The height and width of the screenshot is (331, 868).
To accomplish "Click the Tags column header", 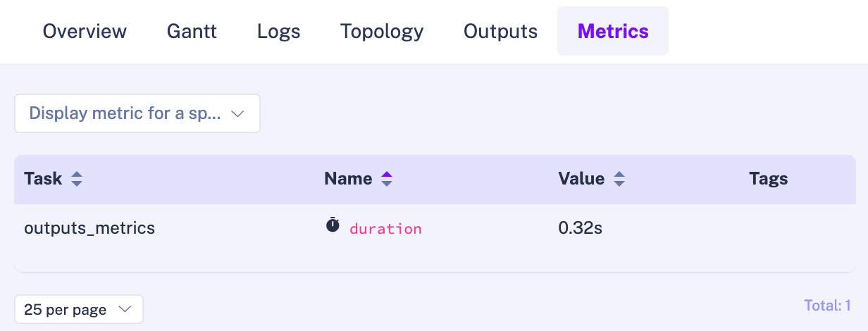I will coord(768,179).
